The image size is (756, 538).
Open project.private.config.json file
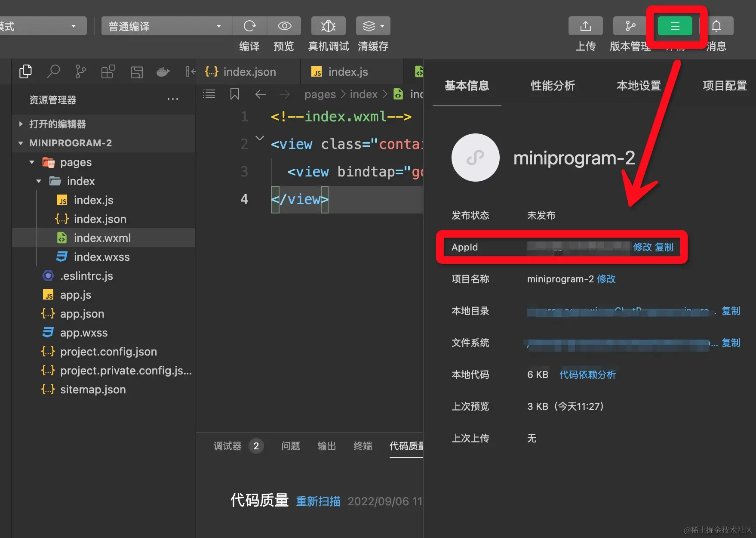pyautogui.click(x=104, y=371)
